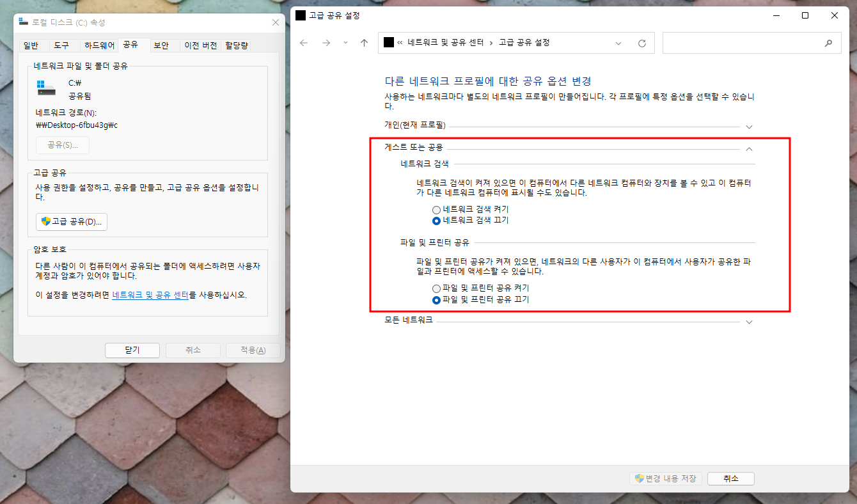Click the Forward navigation arrow
Viewport: 857px width, 504px height.
[x=326, y=43]
